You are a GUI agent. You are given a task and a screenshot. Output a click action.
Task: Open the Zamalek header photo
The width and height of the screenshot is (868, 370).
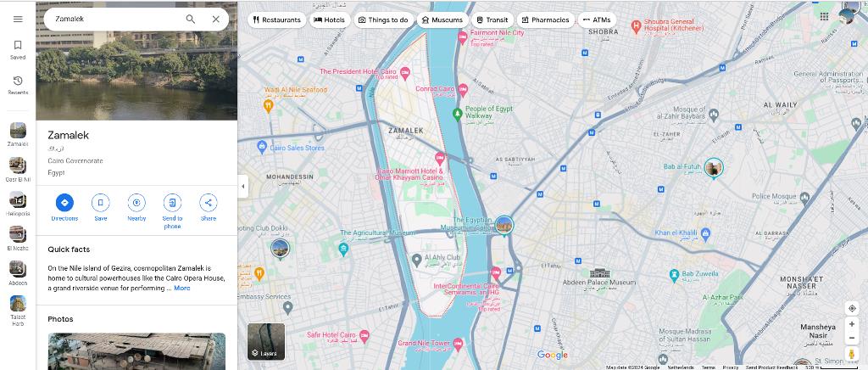click(136, 60)
